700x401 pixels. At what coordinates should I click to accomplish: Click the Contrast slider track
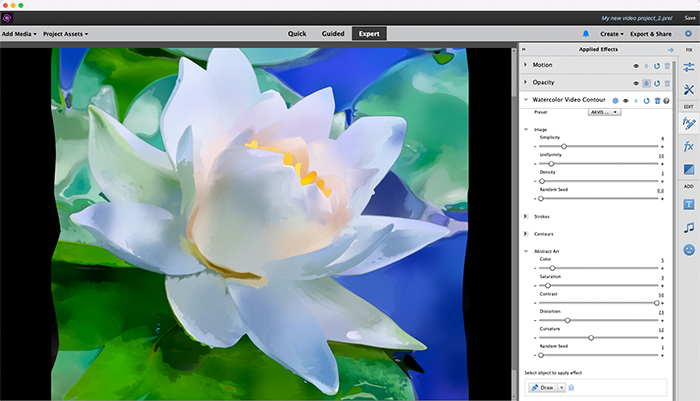tap(598, 303)
